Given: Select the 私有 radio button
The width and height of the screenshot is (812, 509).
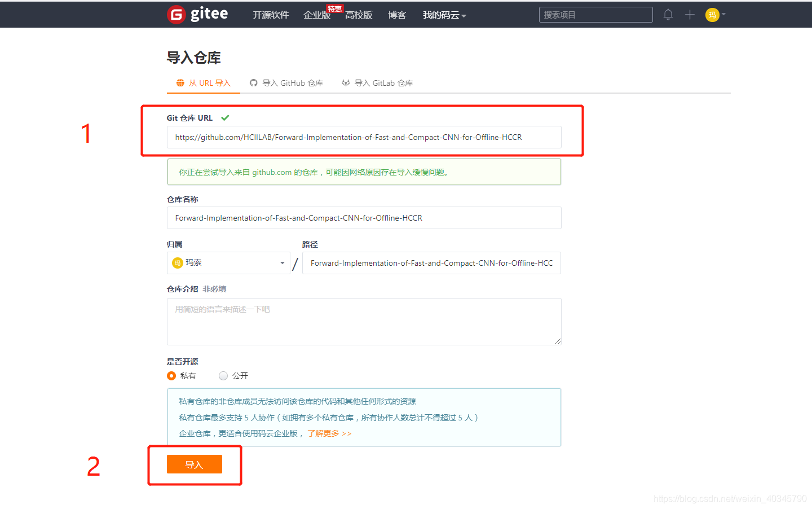Looking at the screenshot, I should coord(171,375).
